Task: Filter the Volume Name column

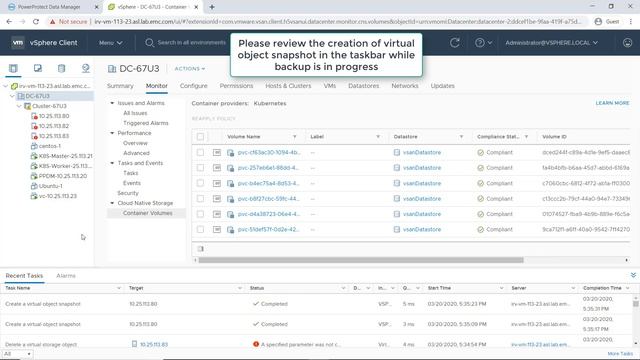Action: coord(295,137)
